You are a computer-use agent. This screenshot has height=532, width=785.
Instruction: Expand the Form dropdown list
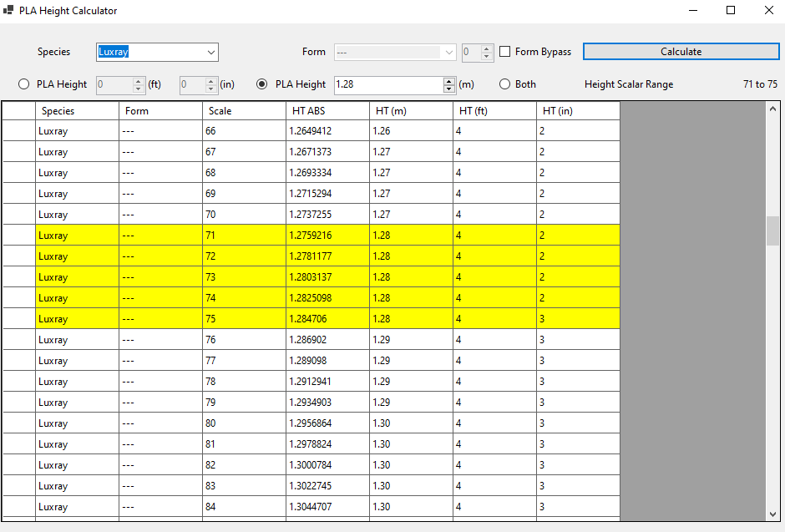[x=449, y=53]
